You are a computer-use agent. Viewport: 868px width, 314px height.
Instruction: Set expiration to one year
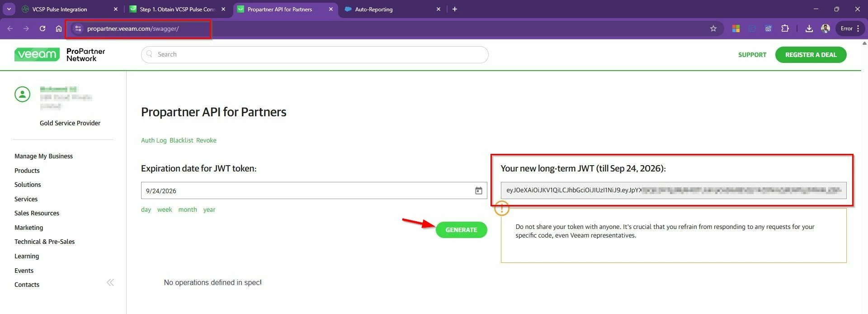tap(209, 209)
